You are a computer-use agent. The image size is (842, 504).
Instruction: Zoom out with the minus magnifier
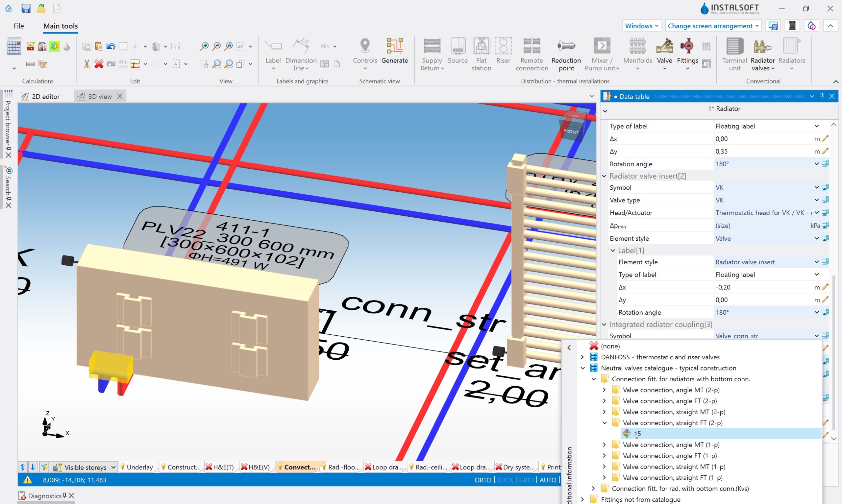[x=216, y=46]
